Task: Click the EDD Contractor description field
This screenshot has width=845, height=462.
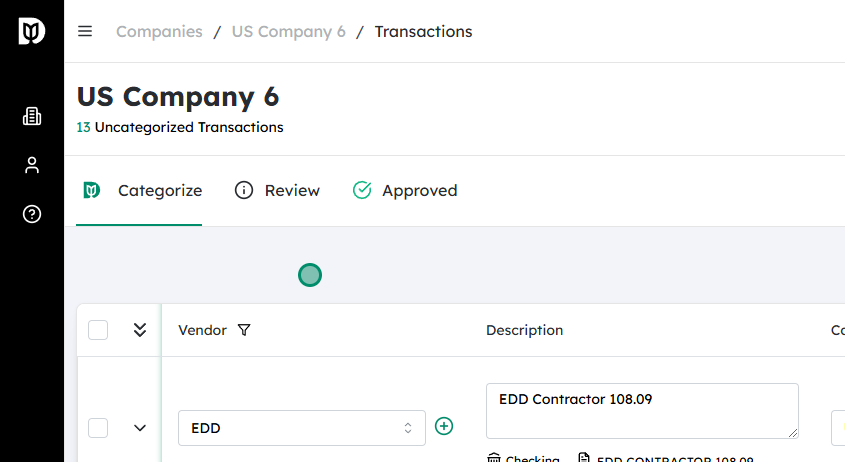Action: click(x=641, y=410)
